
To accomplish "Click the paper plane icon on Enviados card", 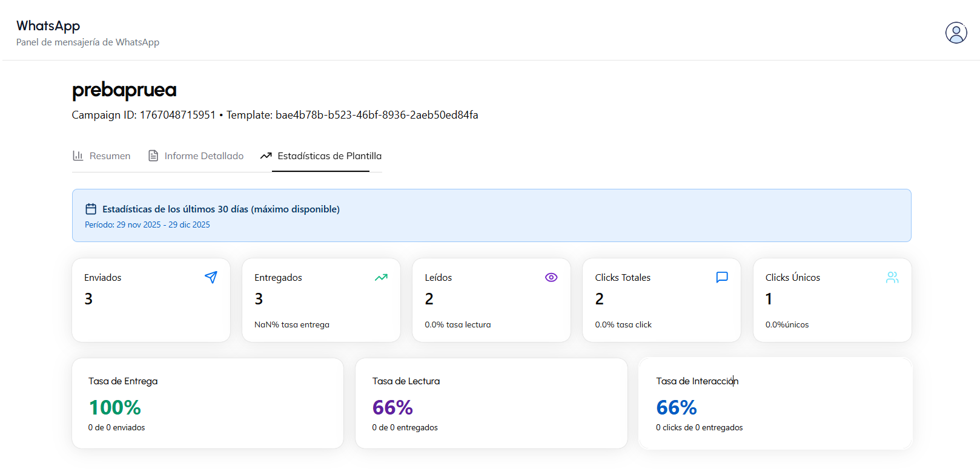I will click(211, 277).
